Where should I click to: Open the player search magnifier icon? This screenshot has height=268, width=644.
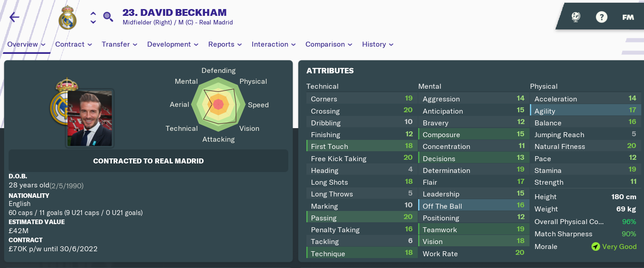108,17
